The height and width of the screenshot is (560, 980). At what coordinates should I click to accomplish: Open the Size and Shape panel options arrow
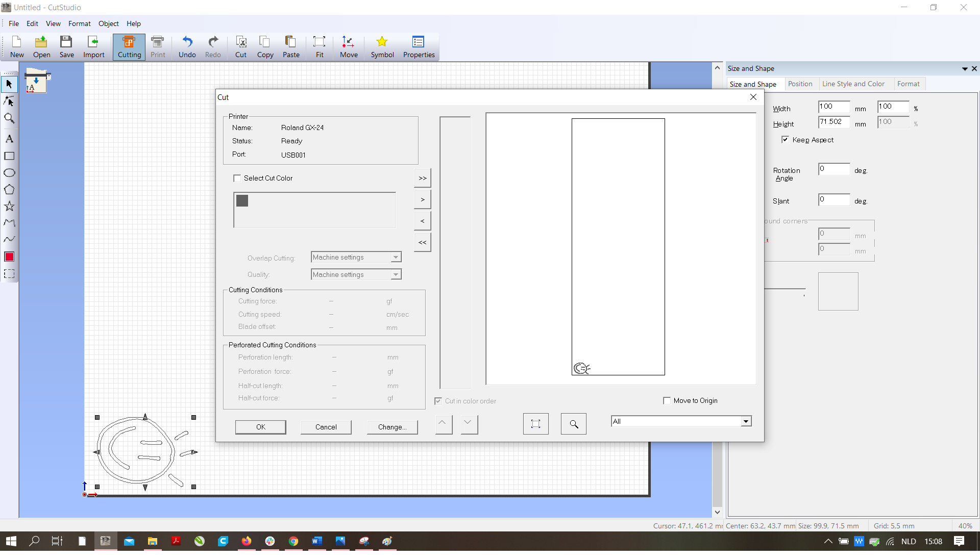point(965,69)
